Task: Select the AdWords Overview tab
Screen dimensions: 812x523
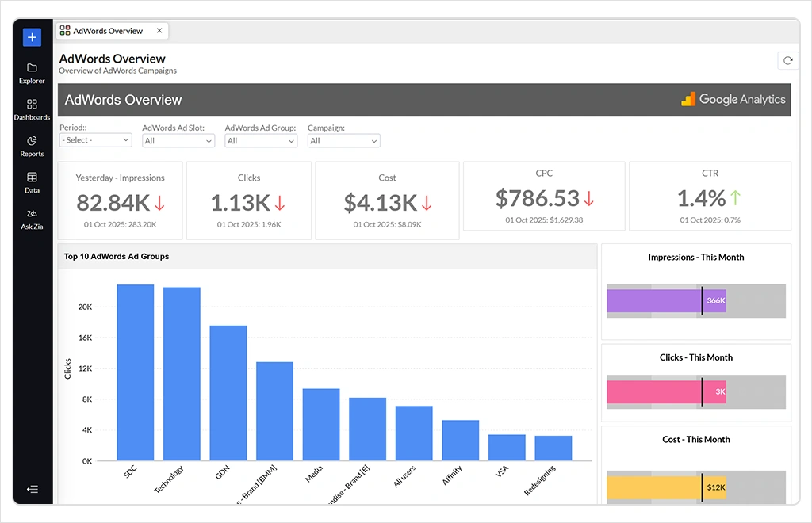Action: pos(107,31)
